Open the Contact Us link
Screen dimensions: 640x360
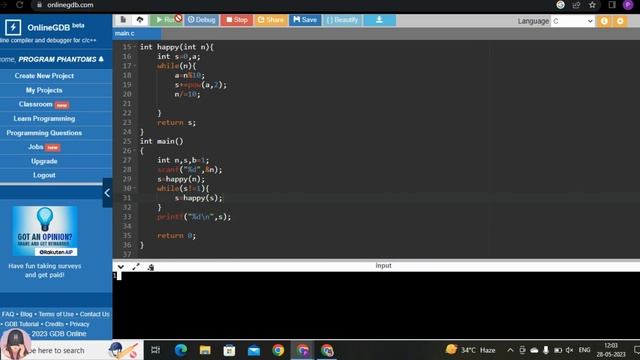click(95, 314)
